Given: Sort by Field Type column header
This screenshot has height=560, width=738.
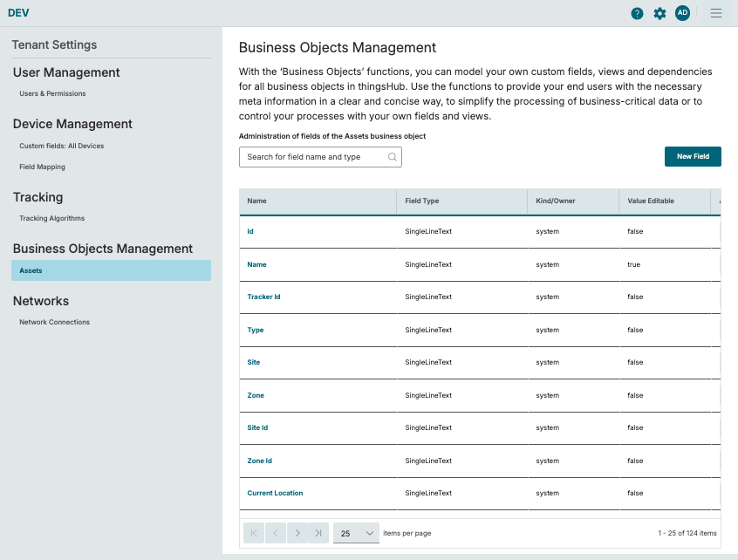Looking at the screenshot, I should click(421, 201).
